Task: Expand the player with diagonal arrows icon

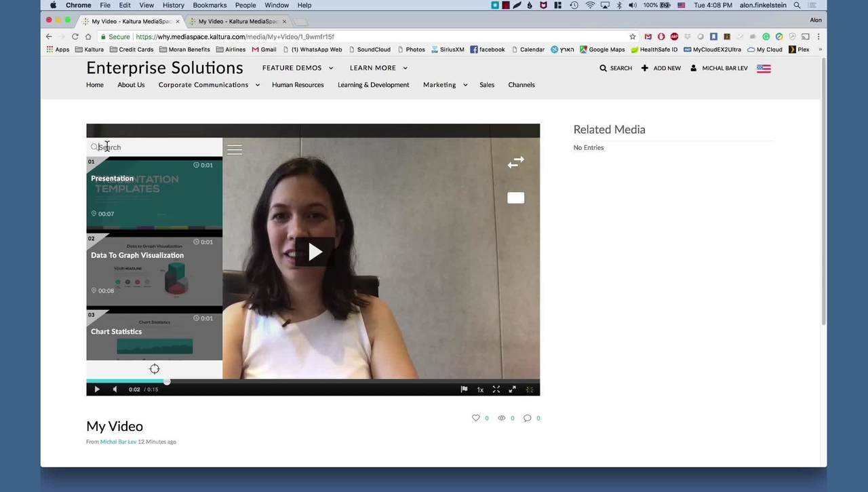Action: (x=513, y=390)
